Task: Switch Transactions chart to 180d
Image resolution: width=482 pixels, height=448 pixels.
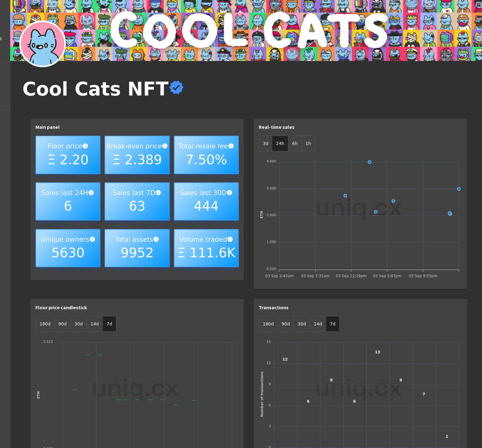Action: point(268,324)
